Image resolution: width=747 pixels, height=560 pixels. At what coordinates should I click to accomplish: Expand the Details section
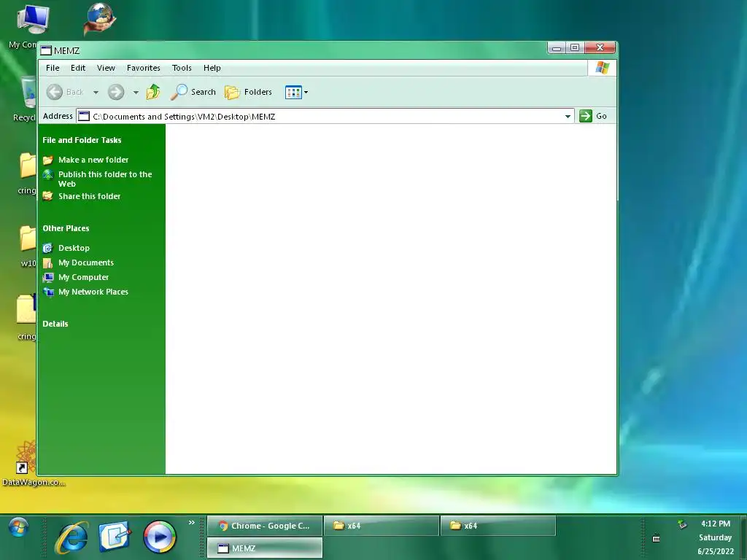(x=55, y=324)
